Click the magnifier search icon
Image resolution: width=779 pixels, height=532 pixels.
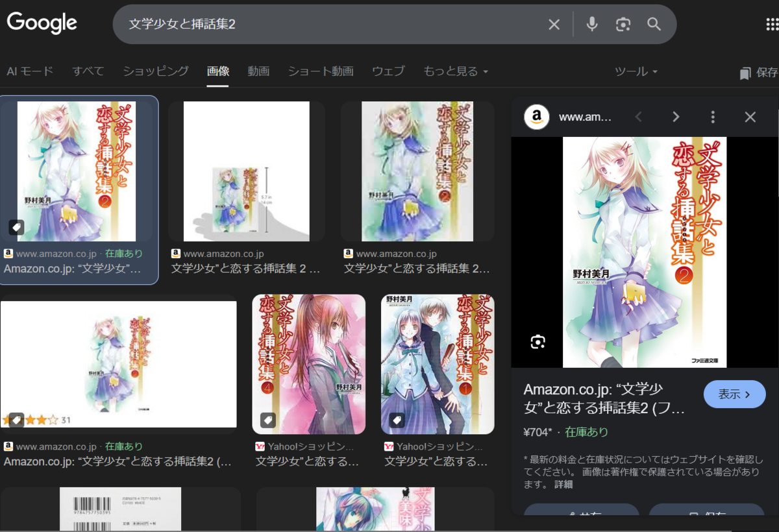[654, 25]
